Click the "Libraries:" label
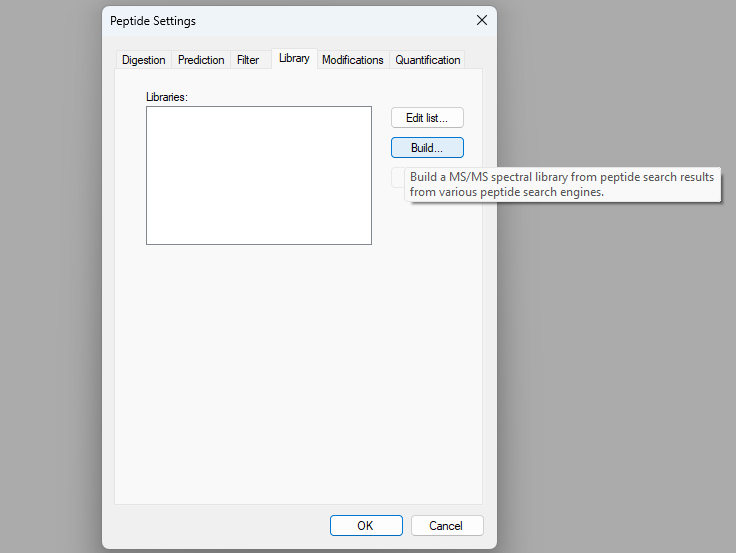This screenshot has width=736, height=553. [x=167, y=97]
